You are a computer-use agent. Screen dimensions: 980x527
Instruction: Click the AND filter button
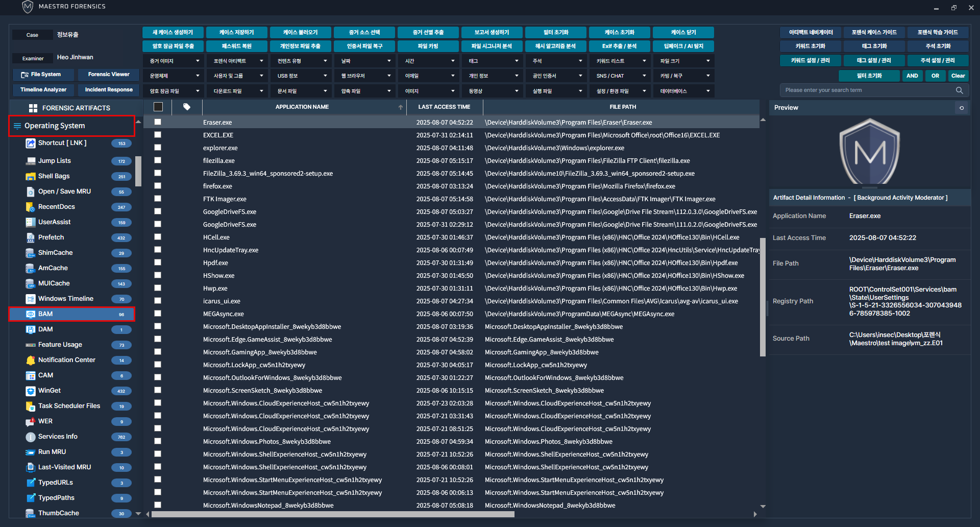[x=912, y=76]
